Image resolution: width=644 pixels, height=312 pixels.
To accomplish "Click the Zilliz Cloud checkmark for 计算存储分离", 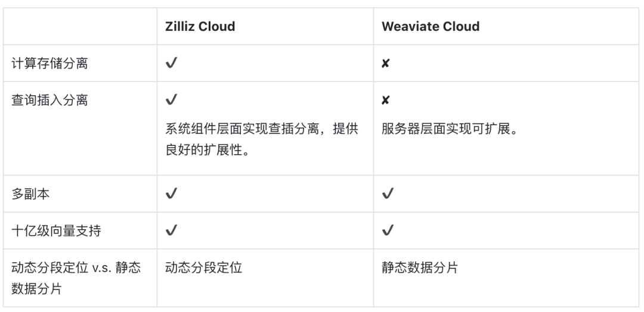I will click(x=171, y=63).
